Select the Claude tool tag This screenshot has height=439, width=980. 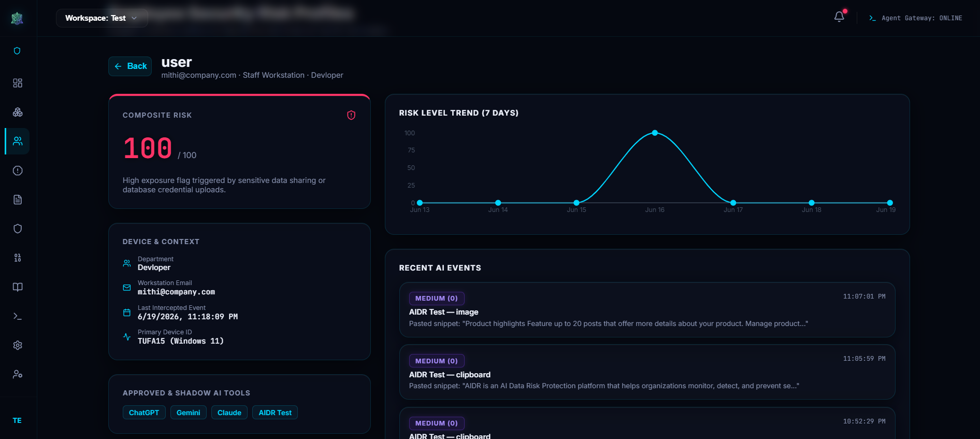pos(229,413)
